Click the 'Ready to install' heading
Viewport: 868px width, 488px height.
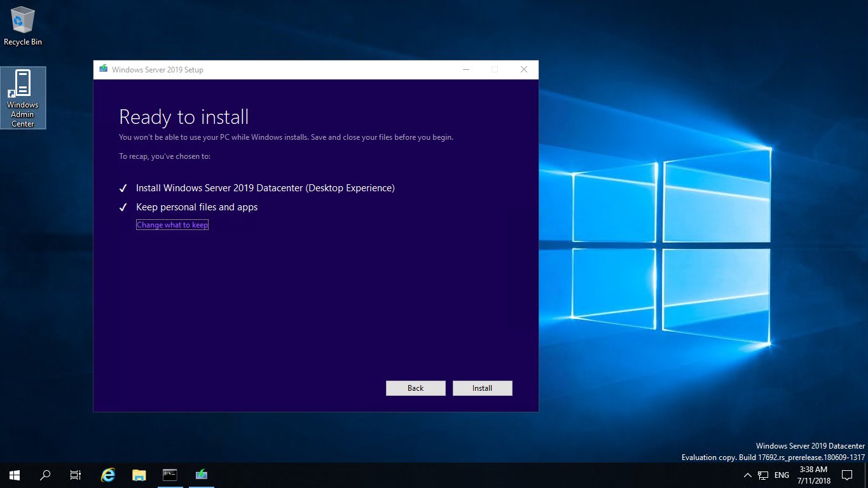pyautogui.click(x=184, y=117)
